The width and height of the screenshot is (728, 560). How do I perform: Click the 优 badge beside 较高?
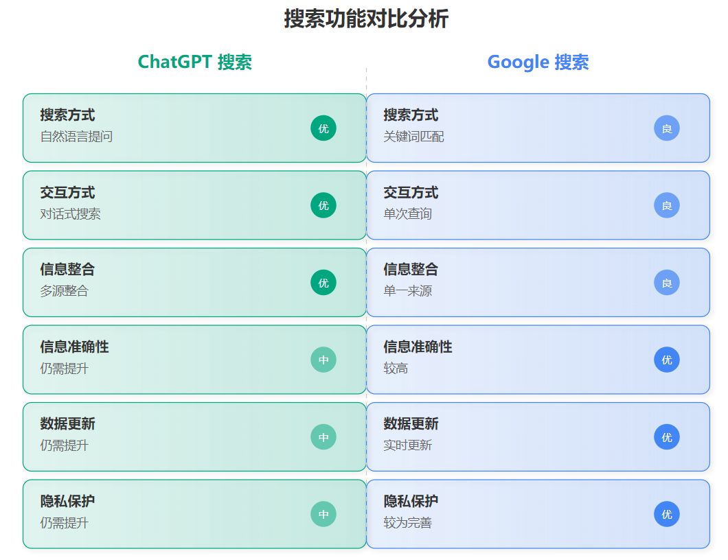667,360
